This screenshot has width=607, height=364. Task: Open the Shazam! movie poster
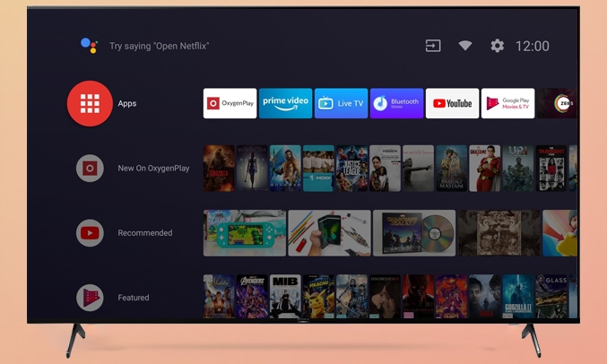(x=485, y=168)
